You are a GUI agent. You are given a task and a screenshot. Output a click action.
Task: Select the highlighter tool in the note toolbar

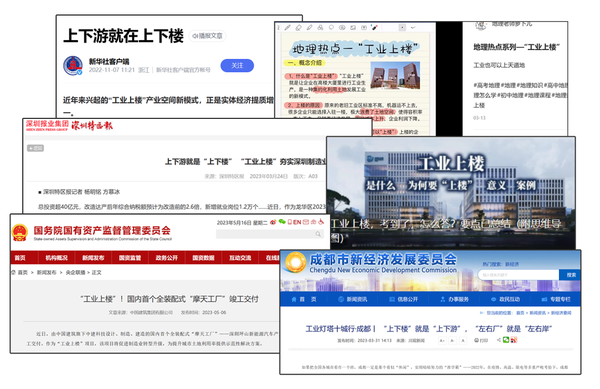309,28
